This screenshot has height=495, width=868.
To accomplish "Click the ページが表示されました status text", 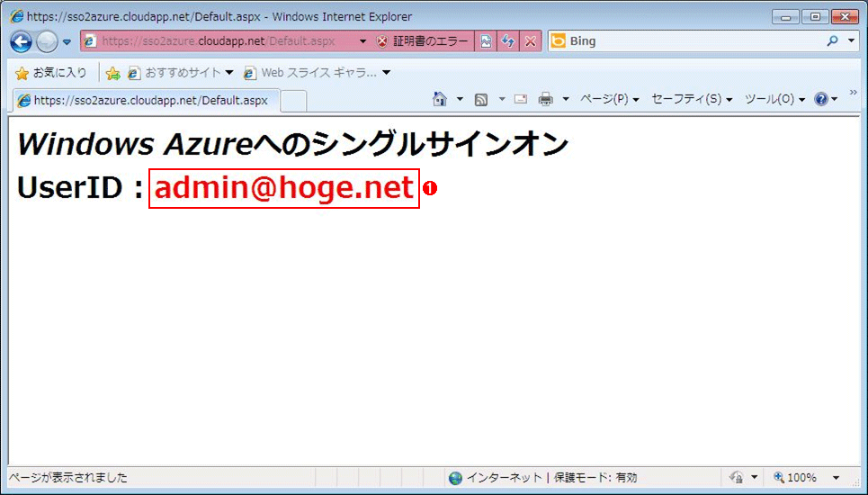I will [x=68, y=477].
